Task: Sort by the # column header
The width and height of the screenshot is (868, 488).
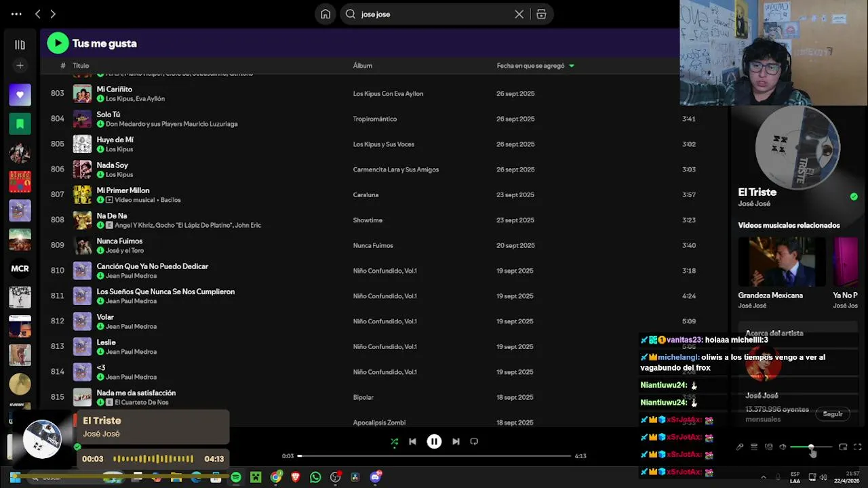Action: click(63, 66)
